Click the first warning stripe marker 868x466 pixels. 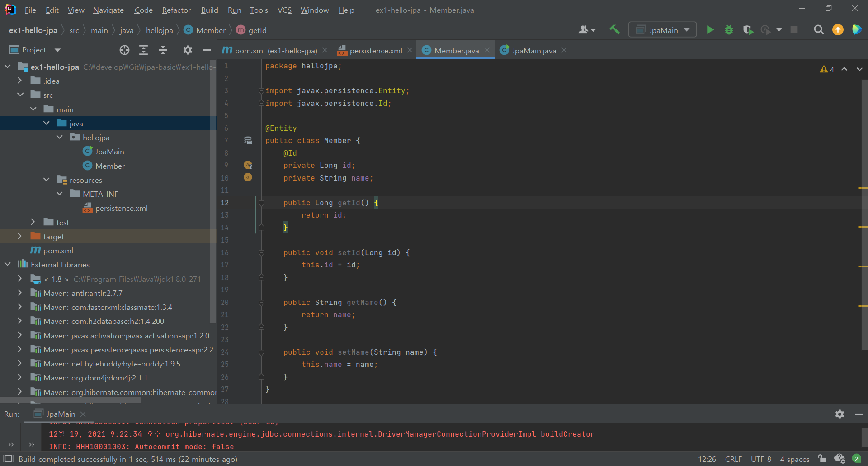point(863,188)
